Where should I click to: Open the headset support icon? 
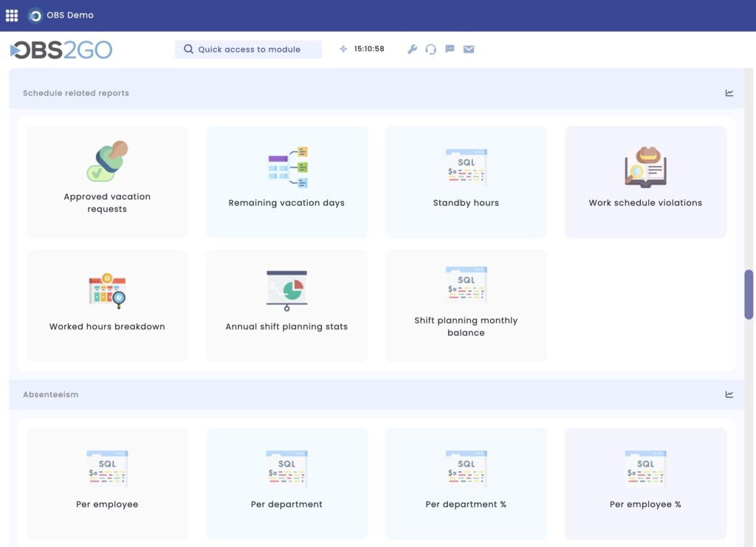click(x=430, y=49)
